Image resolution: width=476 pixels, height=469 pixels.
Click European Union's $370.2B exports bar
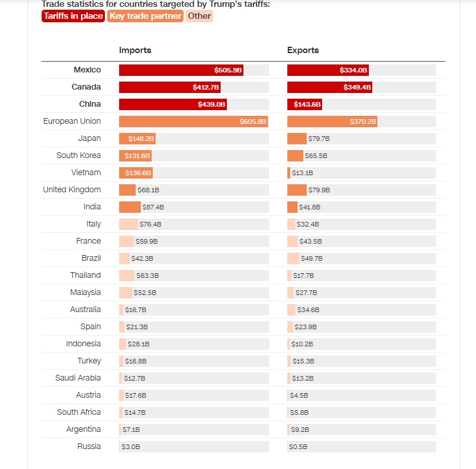[332, 122]
